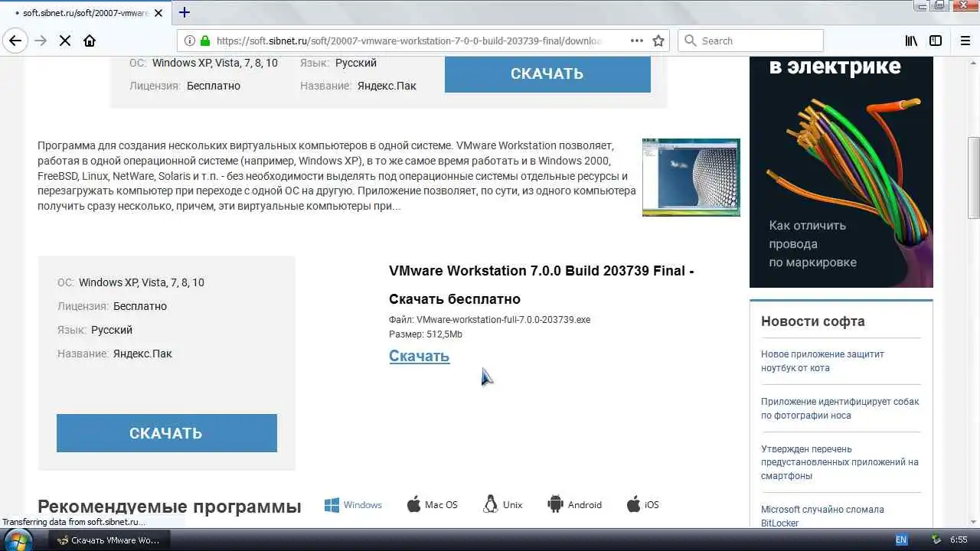980x551 pixels.
Task: Click the 'Размер: 512,5Mb' text
Action: [x=426, y=334]
